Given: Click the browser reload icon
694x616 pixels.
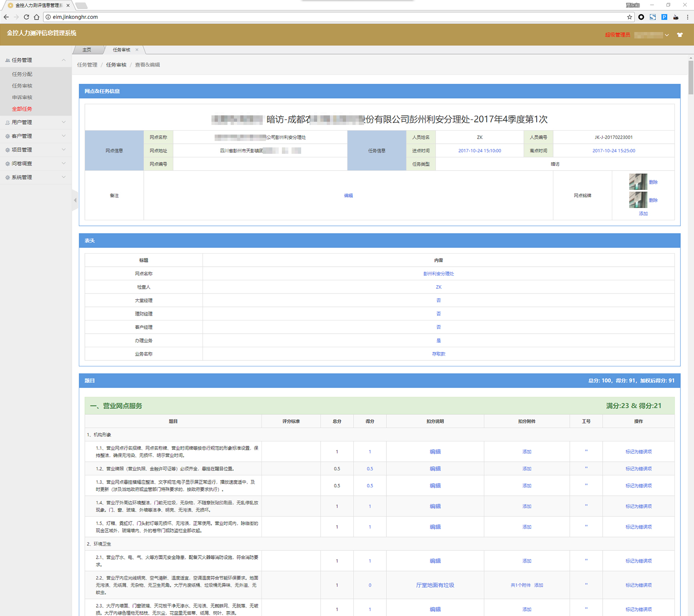Looking at the screenshot, I should click(26, 17).
